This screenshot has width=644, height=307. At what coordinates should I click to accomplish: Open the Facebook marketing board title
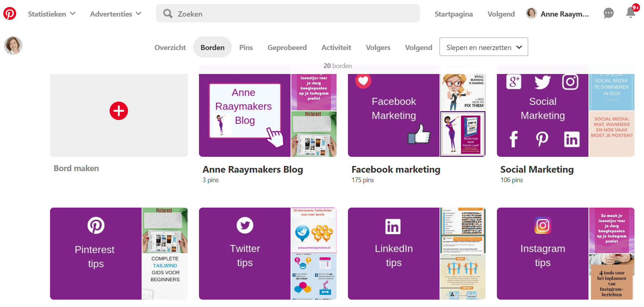click(x=396, y=169)
